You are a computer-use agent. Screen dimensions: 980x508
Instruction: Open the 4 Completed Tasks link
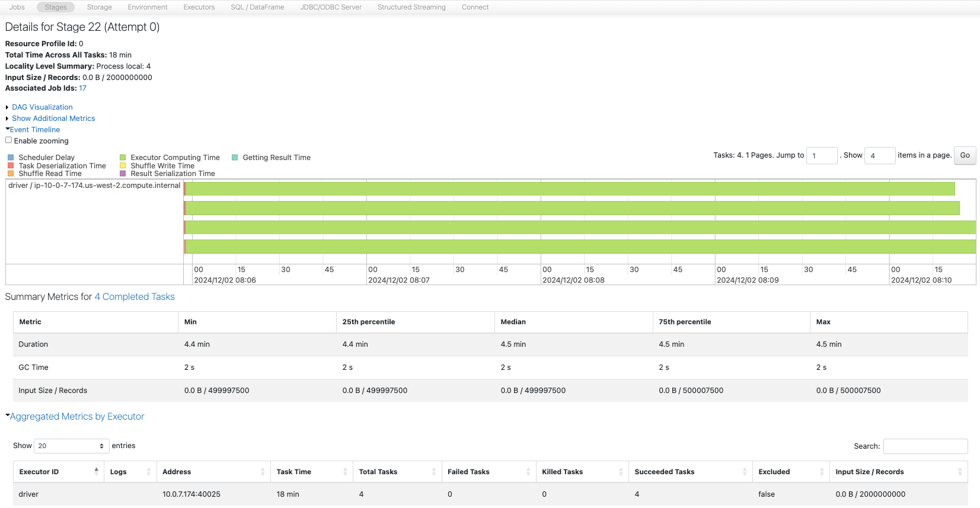point(135,297)
